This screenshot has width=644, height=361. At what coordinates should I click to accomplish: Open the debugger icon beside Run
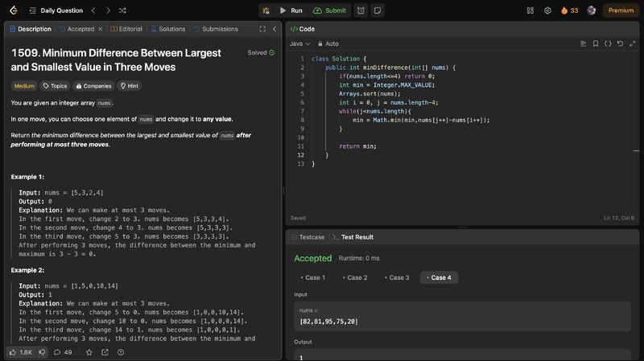point(265,10)
